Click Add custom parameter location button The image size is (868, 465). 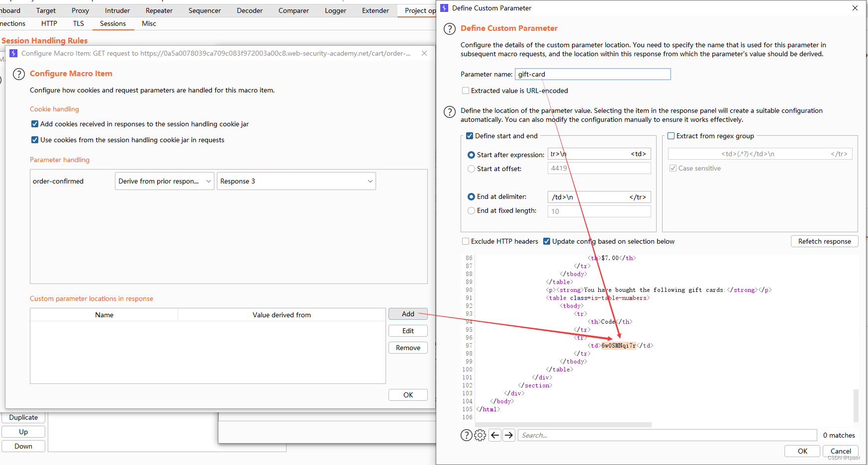[x=408, y=314]
